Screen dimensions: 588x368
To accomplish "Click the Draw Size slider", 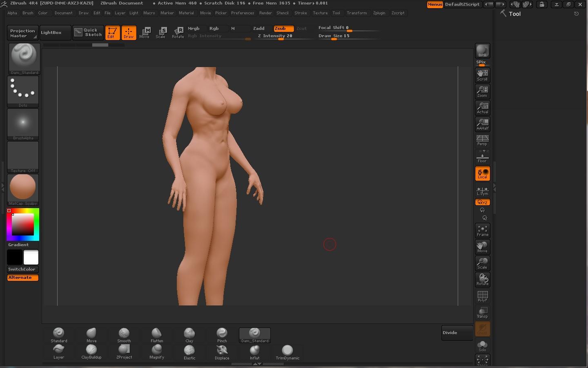I will coord(349,36).
